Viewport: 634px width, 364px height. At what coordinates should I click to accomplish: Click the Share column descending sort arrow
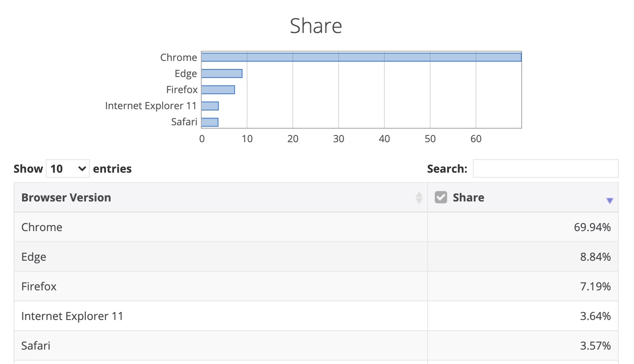point(609,201)
